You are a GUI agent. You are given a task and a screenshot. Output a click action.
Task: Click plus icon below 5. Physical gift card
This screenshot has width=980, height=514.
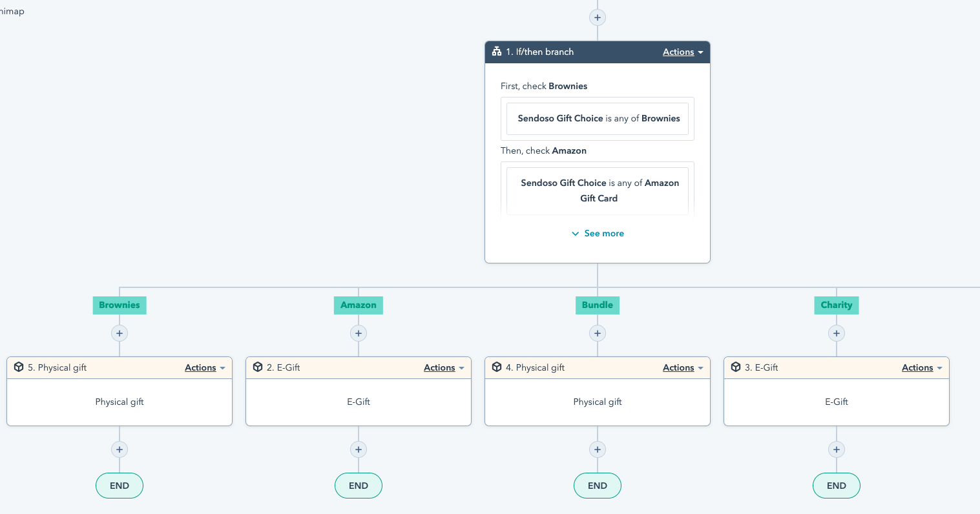point(120,449)
